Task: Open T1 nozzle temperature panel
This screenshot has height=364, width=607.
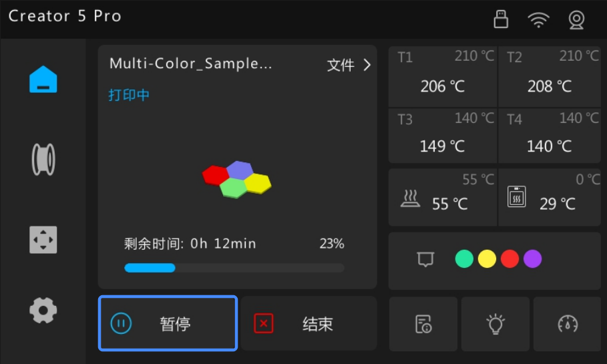Action: point(443,76)
